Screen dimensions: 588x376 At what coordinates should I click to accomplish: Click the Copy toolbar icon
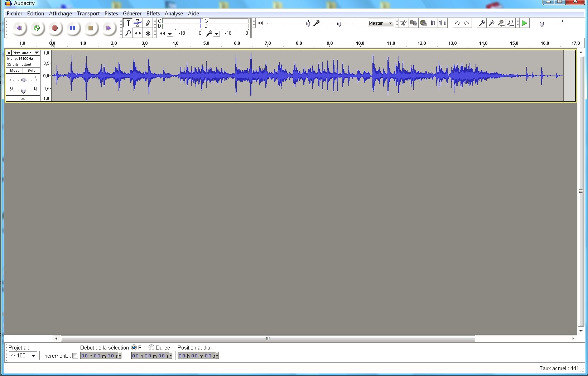point(414,23)
